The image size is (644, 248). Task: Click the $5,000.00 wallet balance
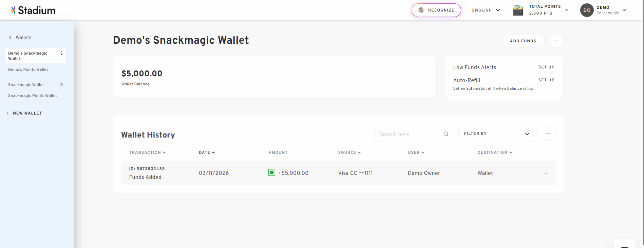click(142, 74)
